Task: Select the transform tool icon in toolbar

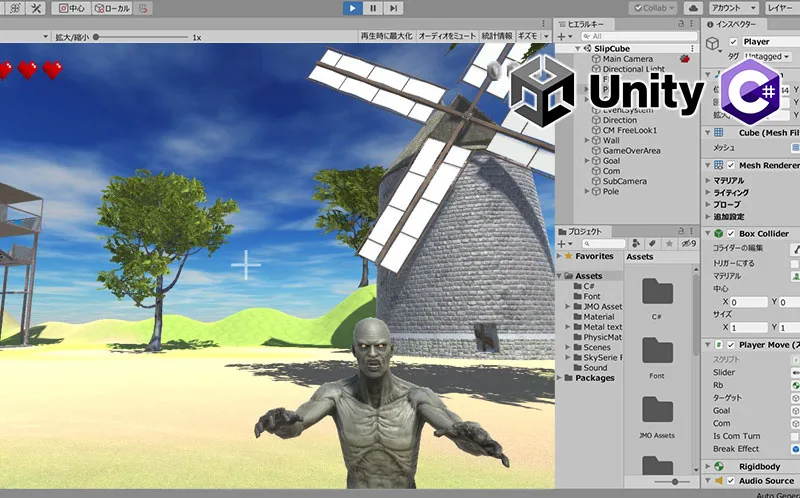Action: pyautogui.click(x=14, y=8)
